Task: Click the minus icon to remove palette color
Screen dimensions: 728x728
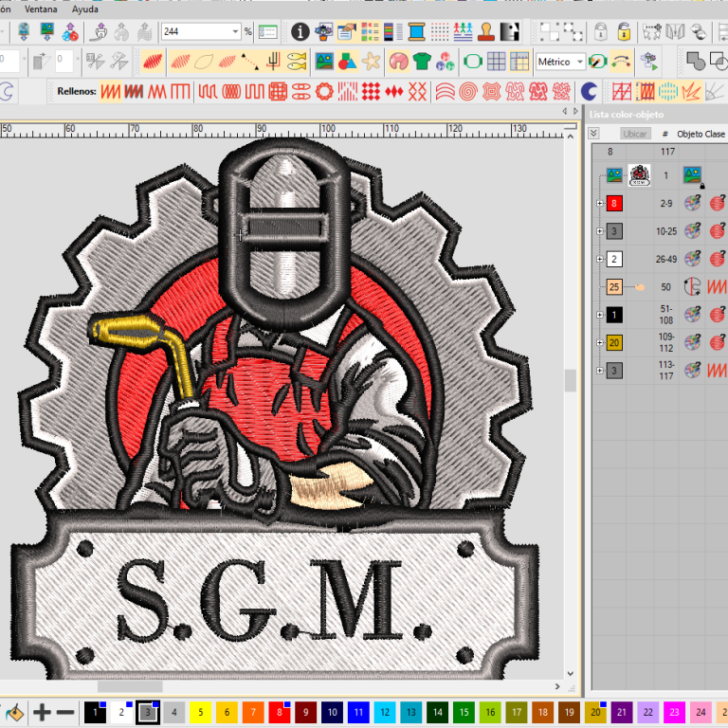Action: click(65, 712)
